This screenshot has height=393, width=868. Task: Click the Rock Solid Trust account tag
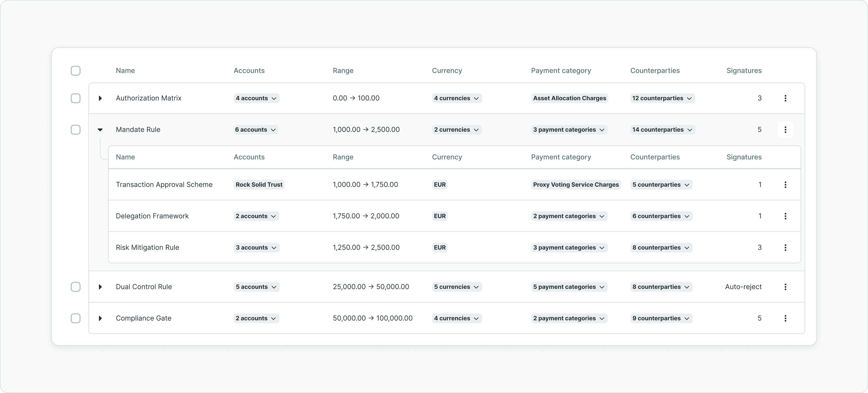tap(259, 185)
